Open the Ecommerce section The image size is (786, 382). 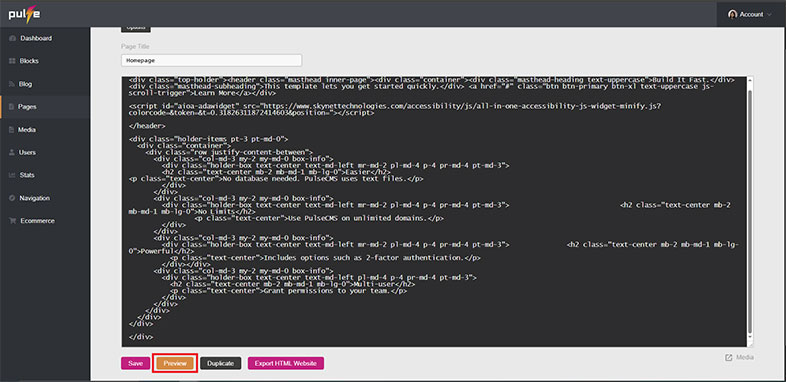[38, 221]
